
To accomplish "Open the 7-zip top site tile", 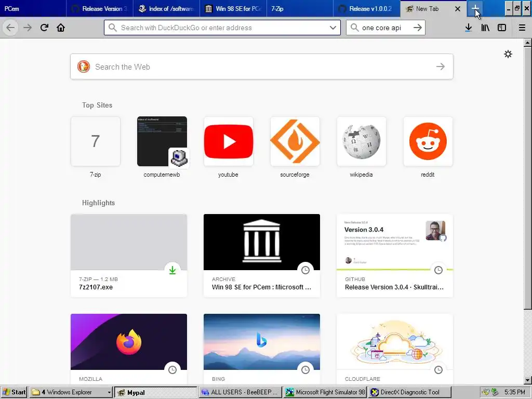I will click(x=96, y=141).
